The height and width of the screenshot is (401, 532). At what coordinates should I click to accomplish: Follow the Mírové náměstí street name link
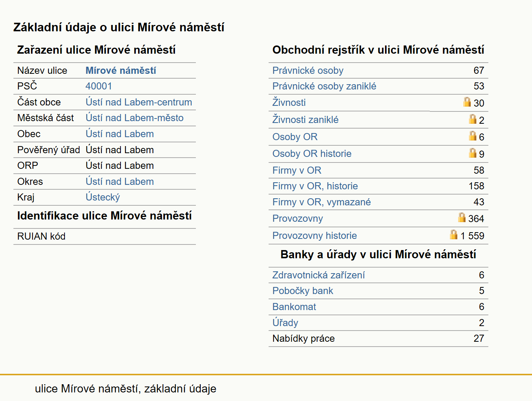[x=121, y=70]
